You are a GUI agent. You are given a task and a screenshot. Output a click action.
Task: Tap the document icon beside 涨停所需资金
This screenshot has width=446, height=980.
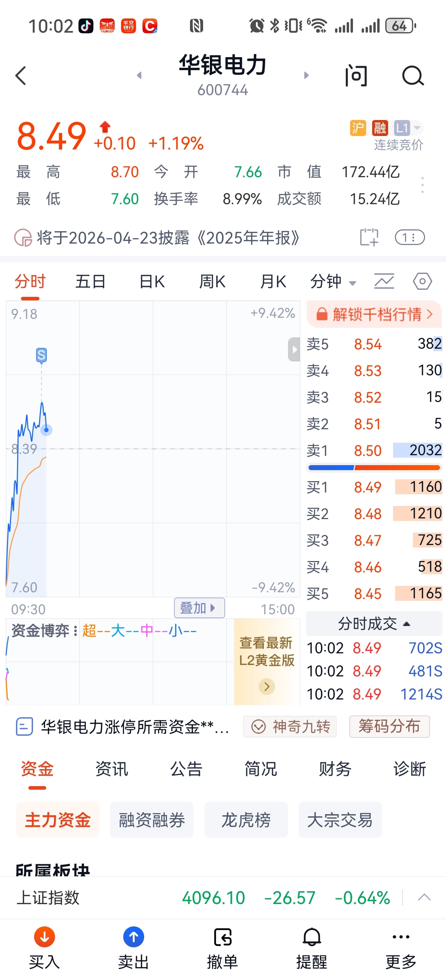pos(25,726)
